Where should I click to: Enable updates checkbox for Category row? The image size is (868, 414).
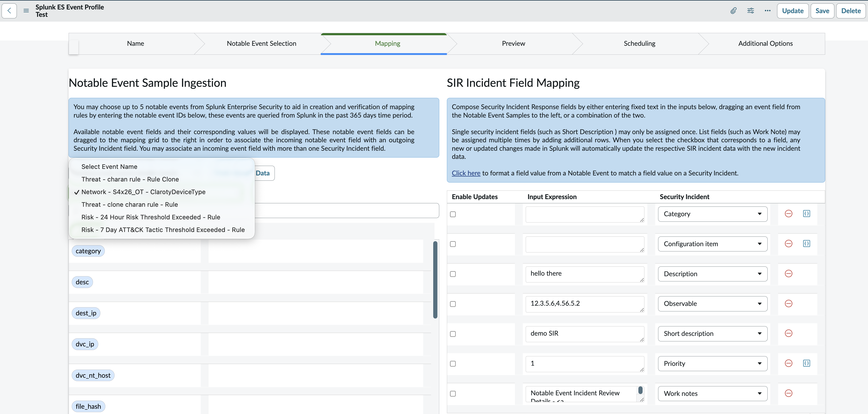[453, 214]
